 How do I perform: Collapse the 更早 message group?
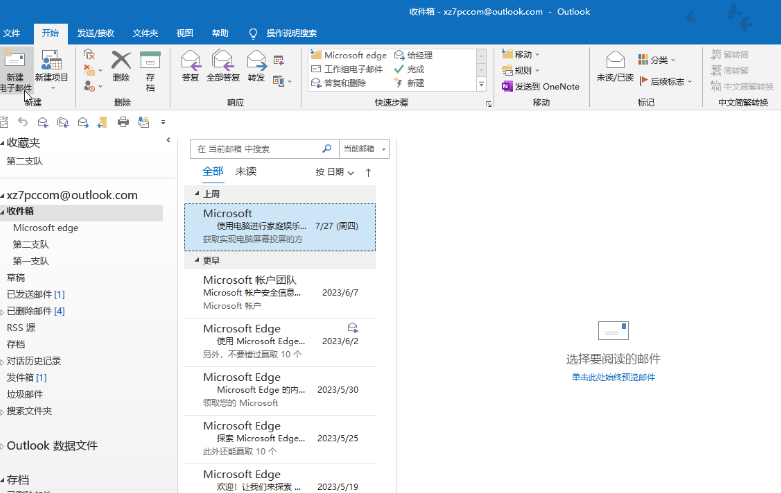click(x=197, y=260)
